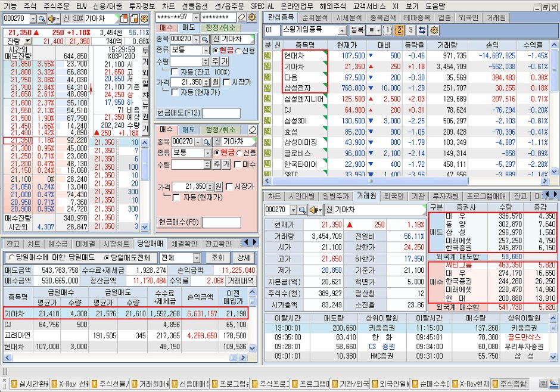Click the speaker sound alert icon
Viewport: 560px width, 392px height.
(x=54, y=18)
